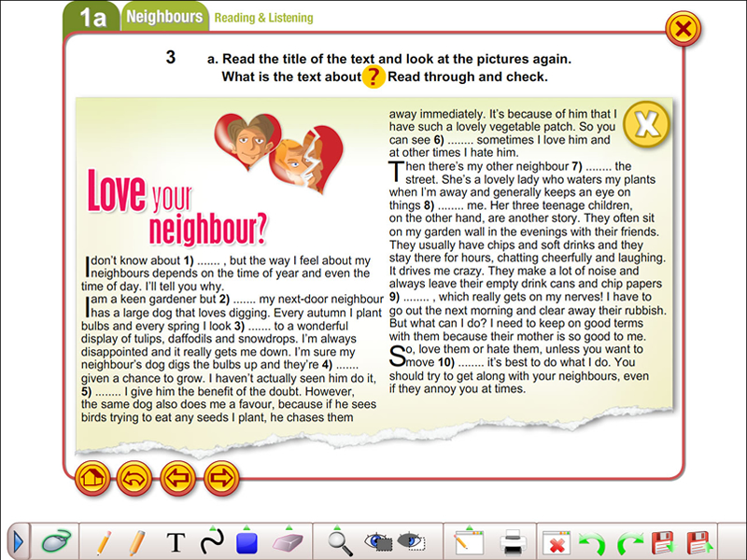Close the reading text with yellow X
747x560 pixels.
(646, 123)
